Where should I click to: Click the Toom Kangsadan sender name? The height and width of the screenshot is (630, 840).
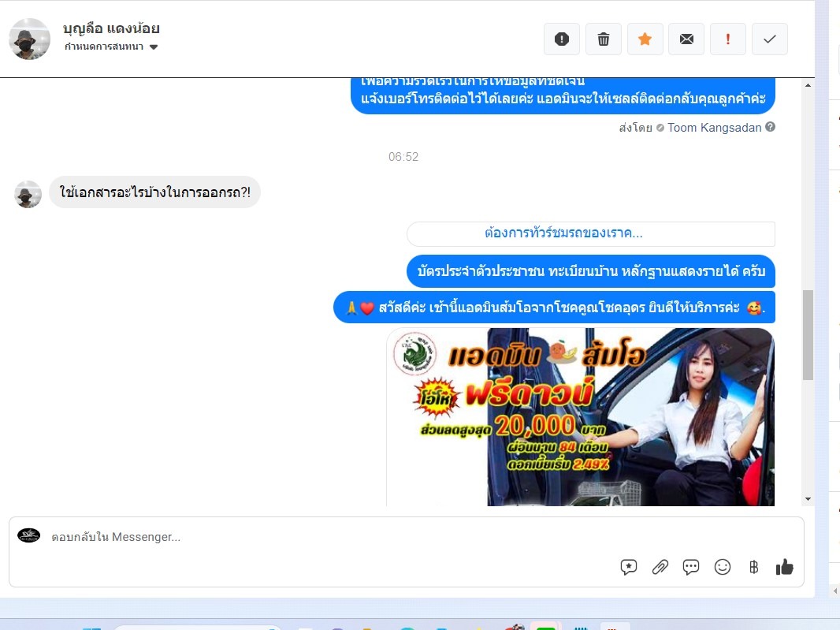pyautogui.click(x=714, y=128)
